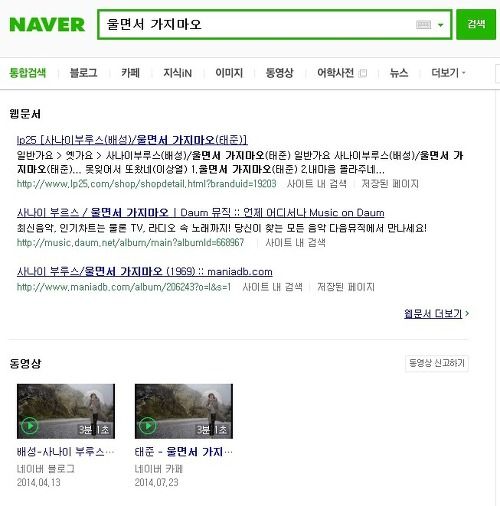Click the green 검색 search button
500x506 pixels.
tap(476, 24)
